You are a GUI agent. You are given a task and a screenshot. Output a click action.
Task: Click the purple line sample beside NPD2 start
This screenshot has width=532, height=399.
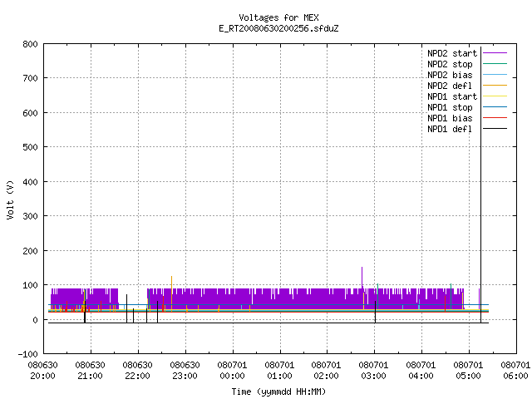coord(495,53)
